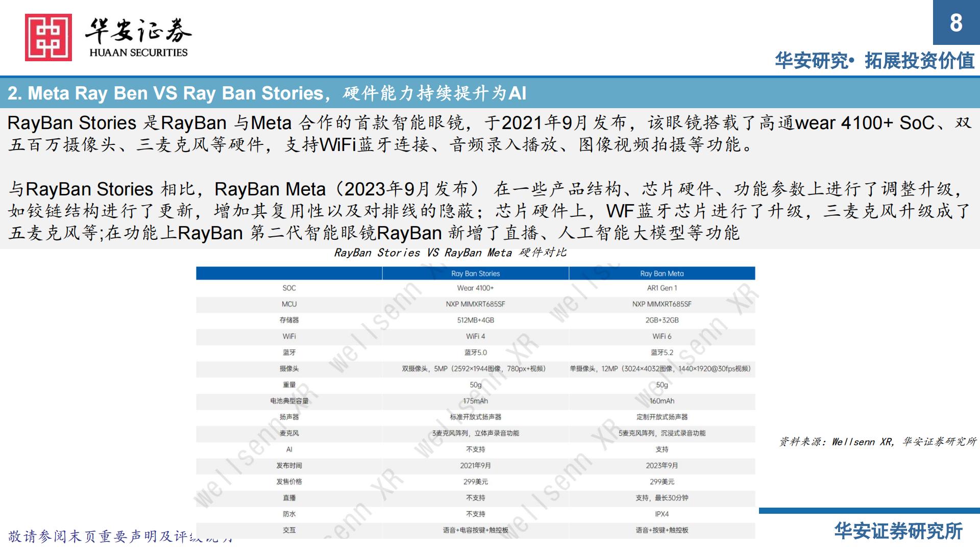
Task: Click the '重量' row label
Action: pyautogui.click(x=289, y=385)
